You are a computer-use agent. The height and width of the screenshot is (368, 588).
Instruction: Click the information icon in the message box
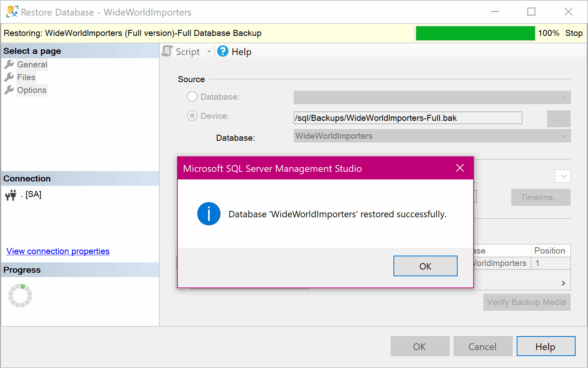point(208,214)
